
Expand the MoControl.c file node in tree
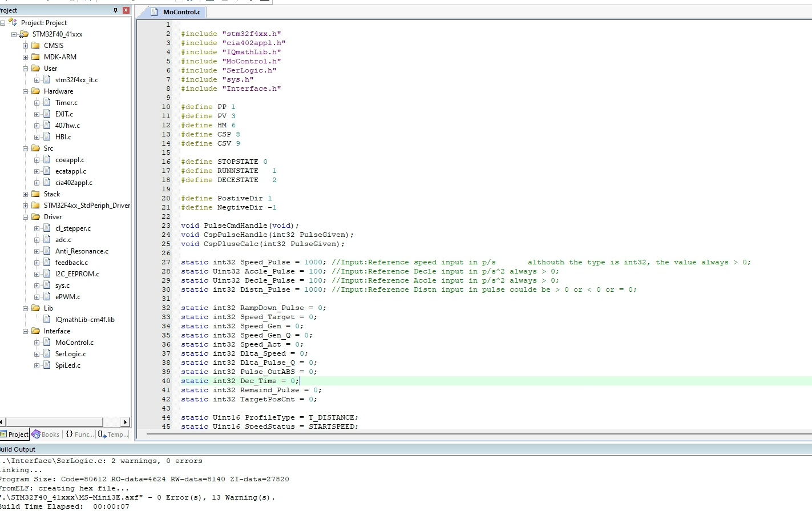(x=37, y=343)
